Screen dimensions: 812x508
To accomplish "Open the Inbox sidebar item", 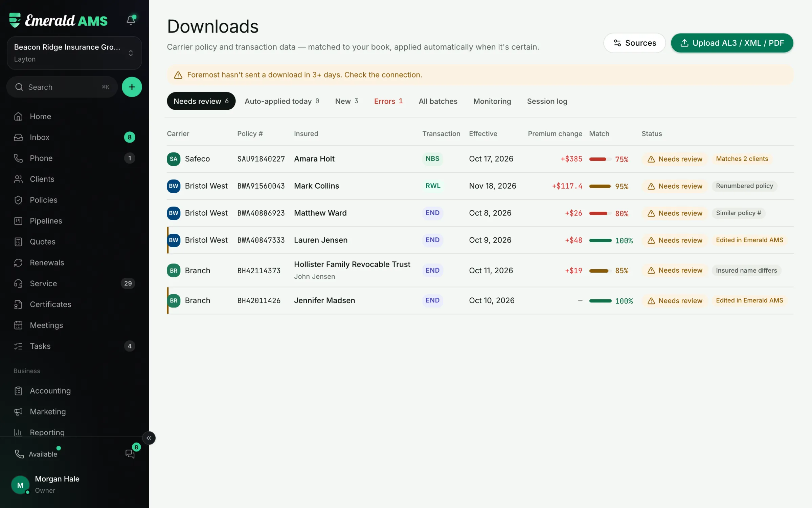I will pos(74,137).
